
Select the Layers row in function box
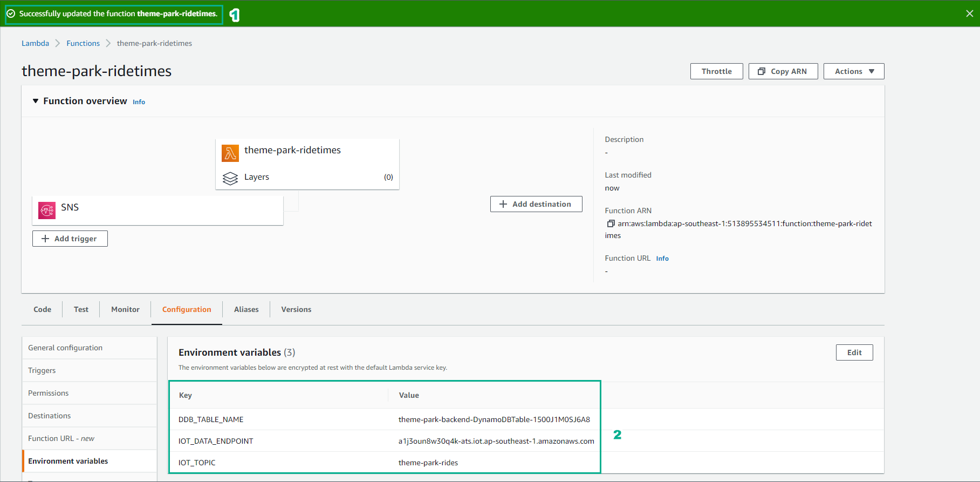pyautogui.click(x=307, y=177)
